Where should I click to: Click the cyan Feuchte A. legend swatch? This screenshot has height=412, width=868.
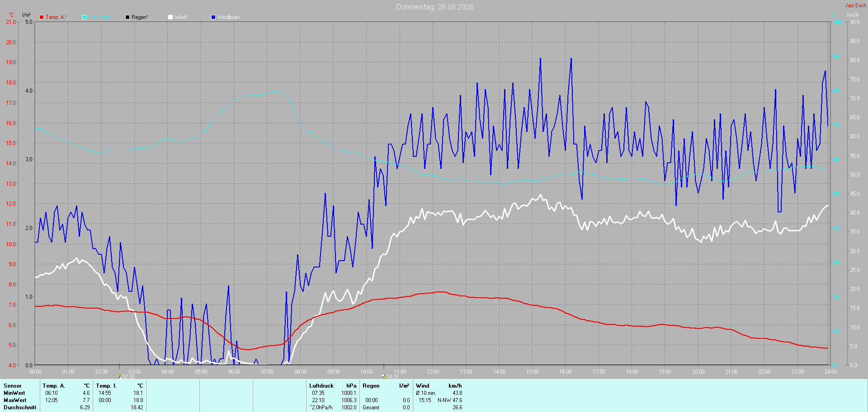pyautogui.click(x=85, y=17)
